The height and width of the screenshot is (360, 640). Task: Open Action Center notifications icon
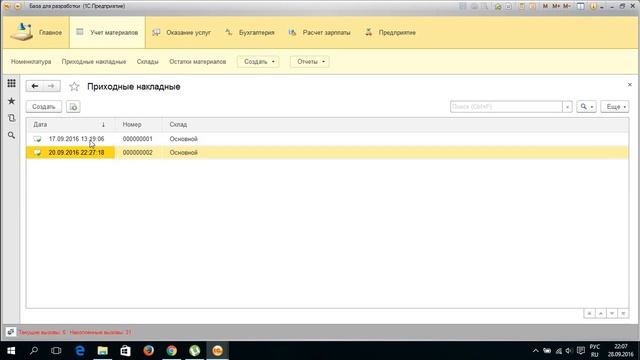pos(580,351)
